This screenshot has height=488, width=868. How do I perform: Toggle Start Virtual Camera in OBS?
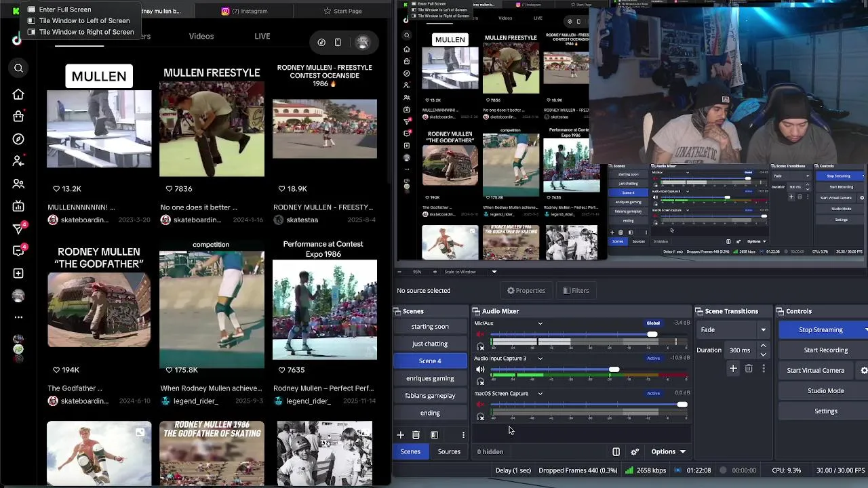click(815, 370)
